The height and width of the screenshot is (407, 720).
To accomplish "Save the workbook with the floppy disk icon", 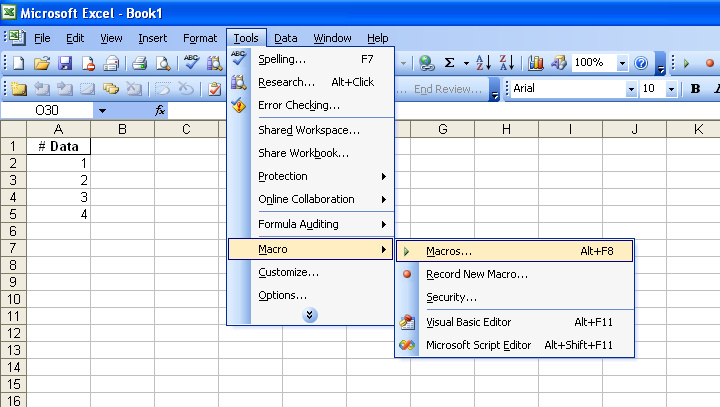I will (x=65, y=63).
